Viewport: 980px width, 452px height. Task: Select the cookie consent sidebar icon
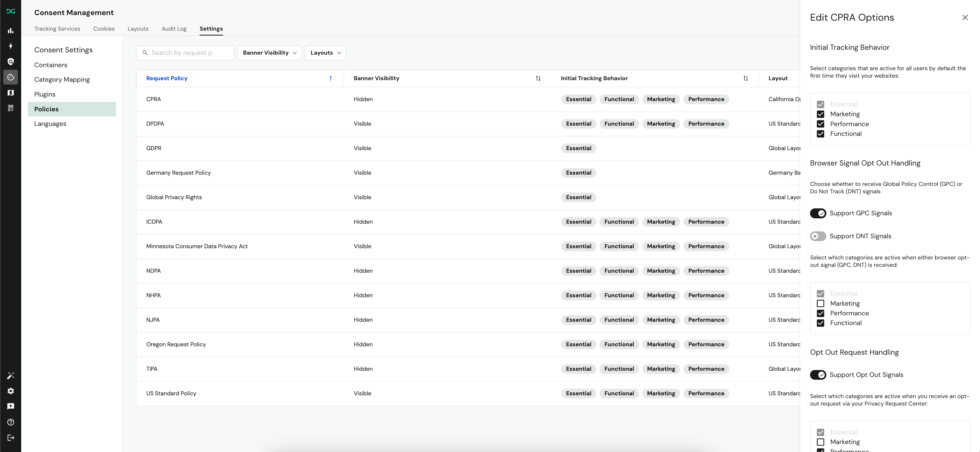(x=11, y=77)
